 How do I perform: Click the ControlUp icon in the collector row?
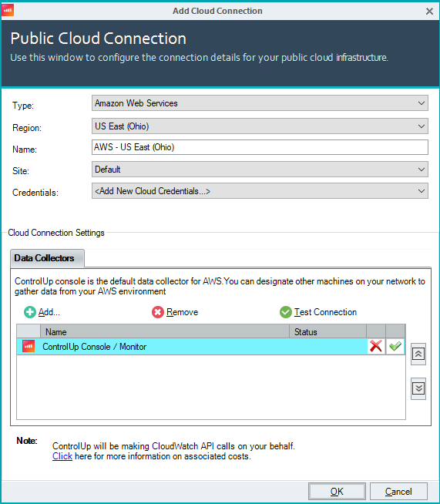coord(29,346)
